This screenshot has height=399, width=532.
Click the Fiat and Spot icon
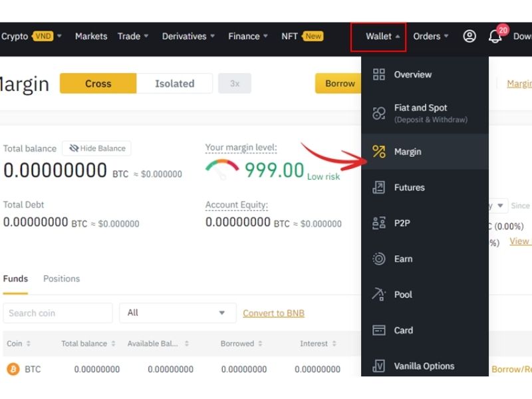click(378, 113)
